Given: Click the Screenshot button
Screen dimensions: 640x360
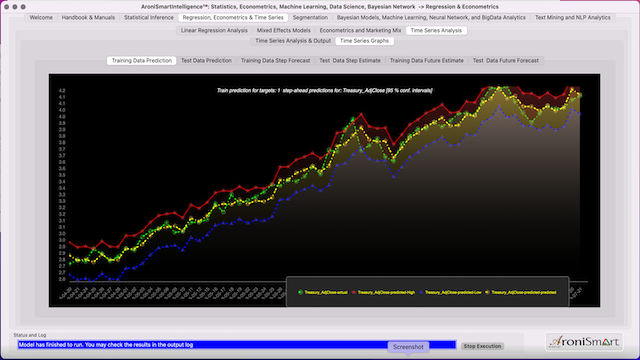Looking at the screenshot, I should click(408, 347).
